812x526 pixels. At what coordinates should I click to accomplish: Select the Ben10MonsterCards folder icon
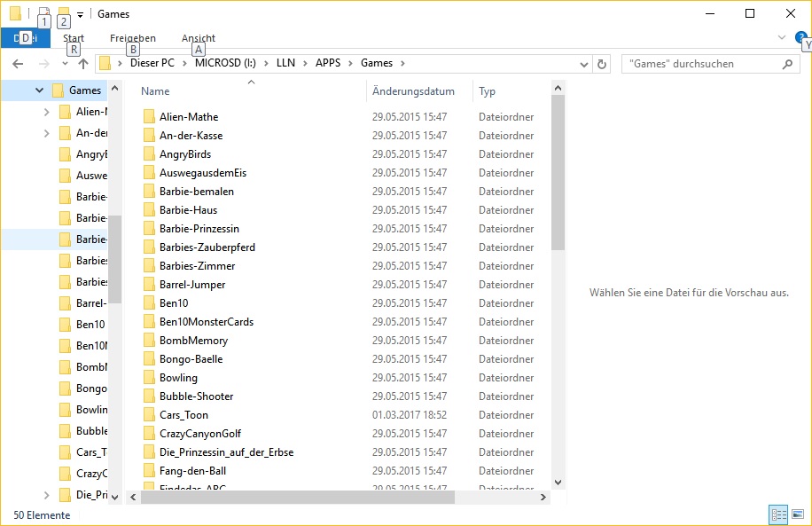[149, 322]
